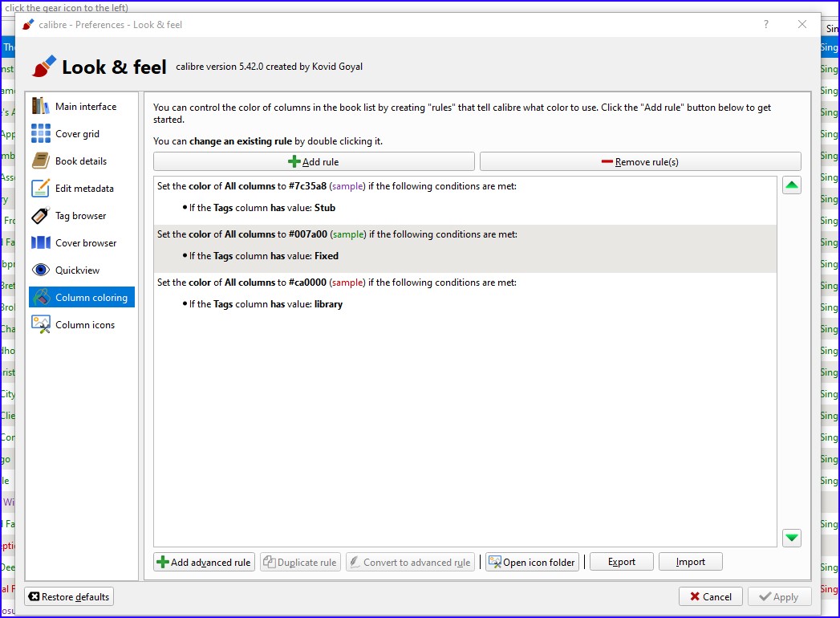840x618 pixels.
Task: Click the Remove rule(s) button
Action: (640, 161)
